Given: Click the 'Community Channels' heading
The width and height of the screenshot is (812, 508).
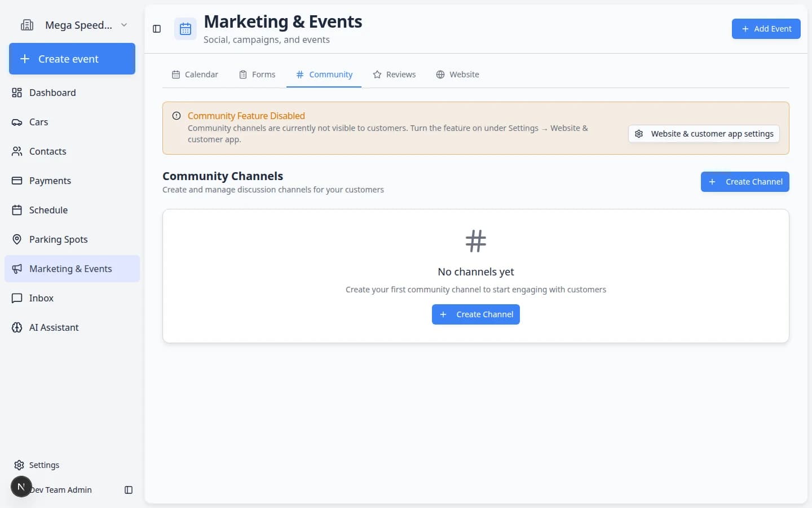Looking at the screenshot, I should (223, 176).
